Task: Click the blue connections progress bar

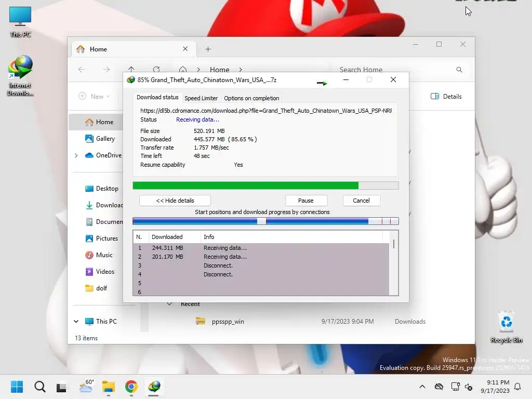Action: click(x=265, y=221)
